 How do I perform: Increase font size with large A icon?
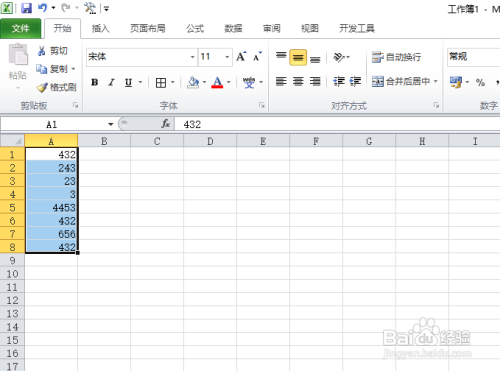coord(241,57)
